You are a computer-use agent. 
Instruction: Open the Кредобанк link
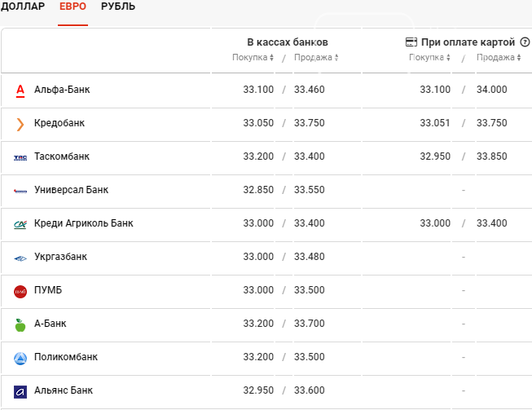[59, 123]
